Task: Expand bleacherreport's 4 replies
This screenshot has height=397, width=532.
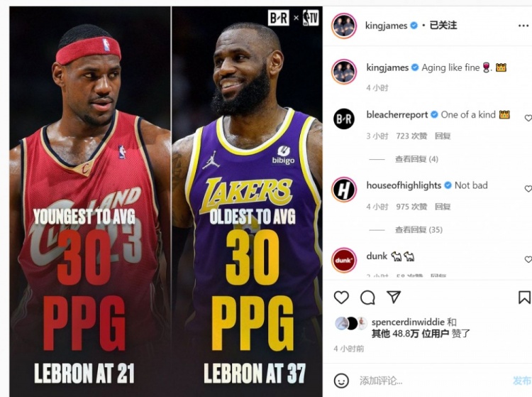Action: [416, 159]
